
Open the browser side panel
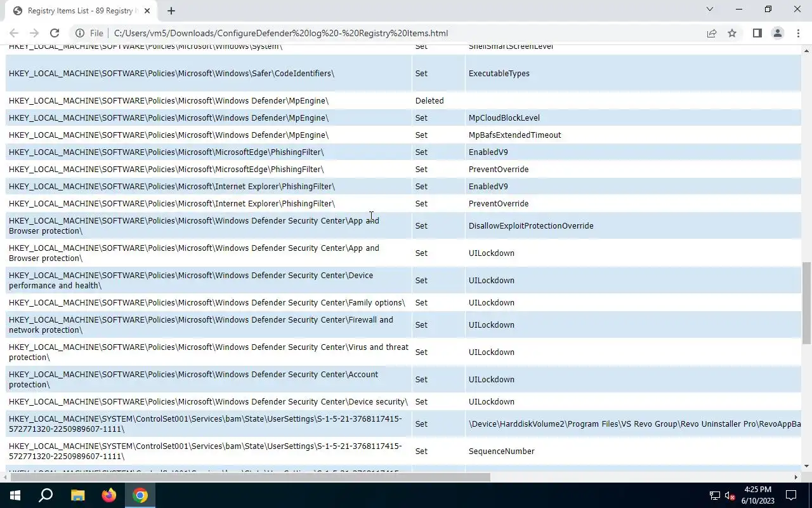pos(757,33)
